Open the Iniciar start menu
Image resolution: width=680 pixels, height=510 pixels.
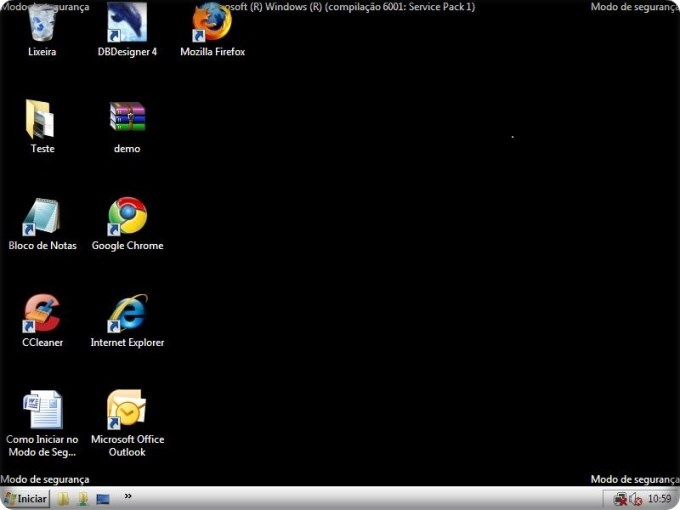pyautogui.click(x=26, y=498)
